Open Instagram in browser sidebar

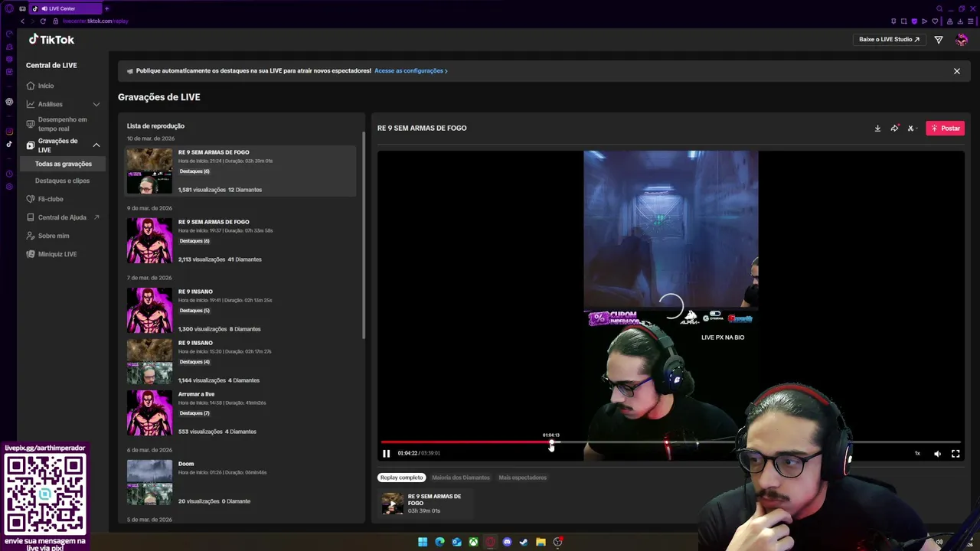pyautogui.click(x=9, y=132)
